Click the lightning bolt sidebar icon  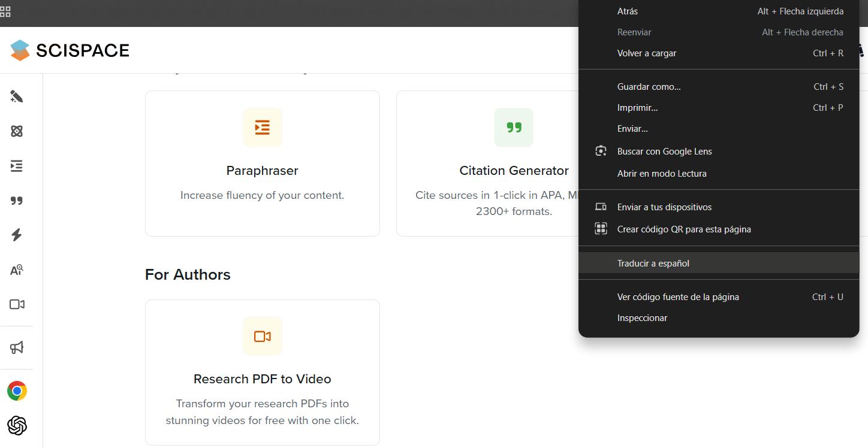(17, 235)
